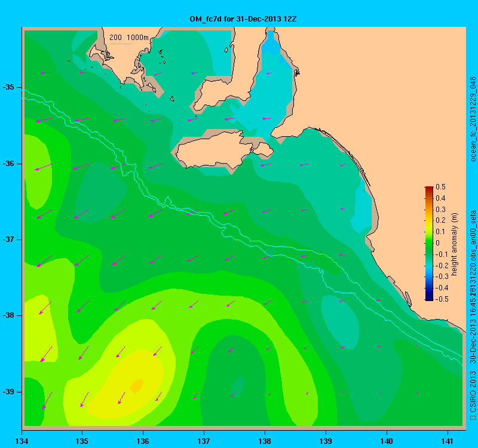Image resolution: width=478 pixels, height=448 pixels.
Task: Click the 136 longitude axis label
Action: point(143,441)
